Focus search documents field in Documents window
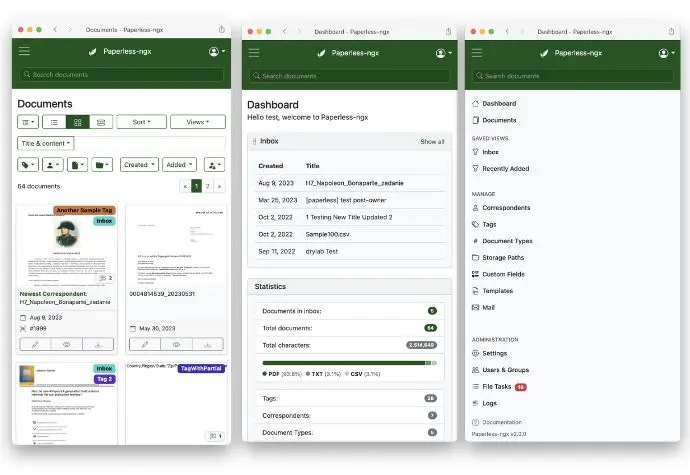The width and height of the screenshot is (690, 475). click(x=121, y=74)
